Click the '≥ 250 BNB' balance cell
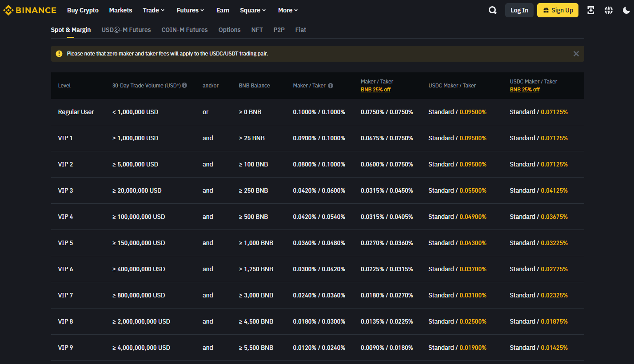 pos(254,190)
